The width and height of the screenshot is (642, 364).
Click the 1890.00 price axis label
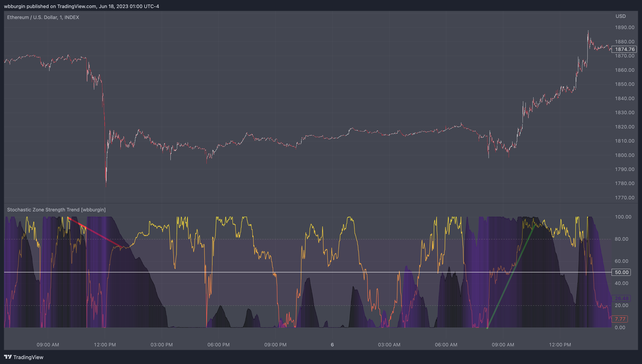(625, 27)
